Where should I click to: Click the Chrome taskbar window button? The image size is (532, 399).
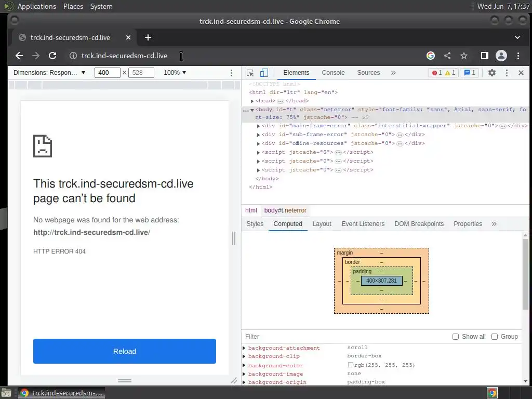tap(61, 393)
